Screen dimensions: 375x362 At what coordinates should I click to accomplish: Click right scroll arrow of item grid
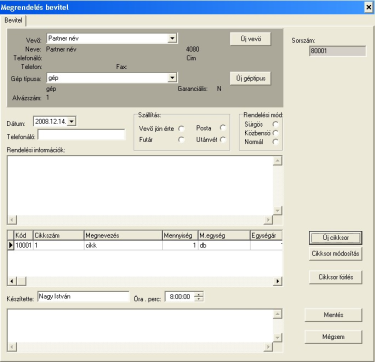(x=278, y=281)
